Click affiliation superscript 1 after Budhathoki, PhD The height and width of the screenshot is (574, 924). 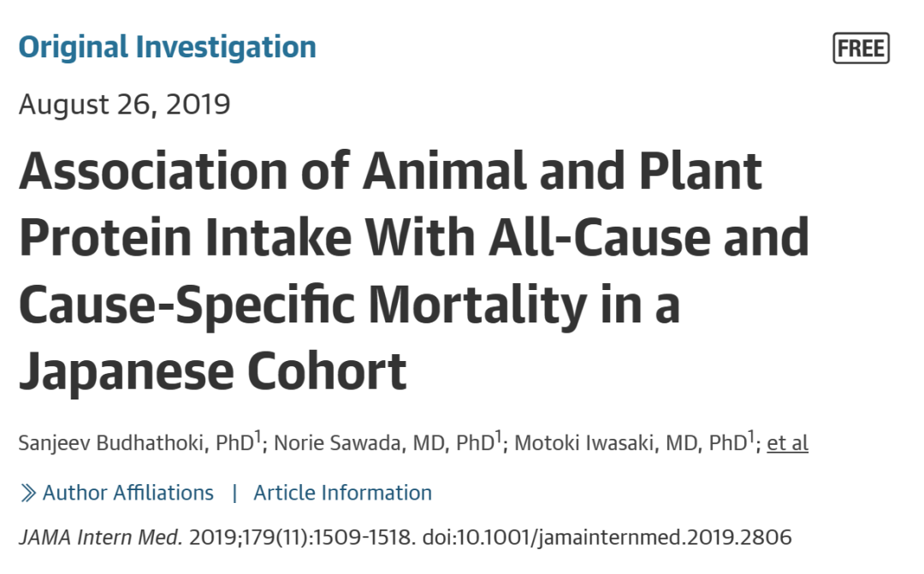257,437
